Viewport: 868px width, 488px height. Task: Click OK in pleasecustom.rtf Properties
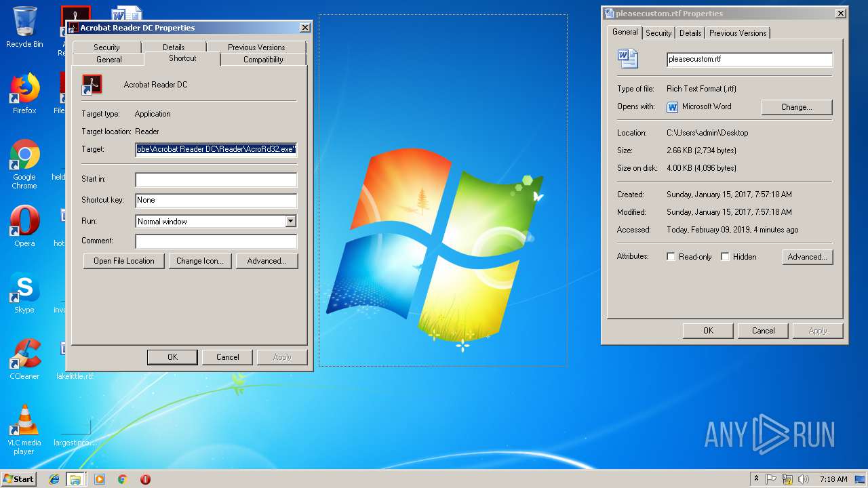(x=708, y=331)
